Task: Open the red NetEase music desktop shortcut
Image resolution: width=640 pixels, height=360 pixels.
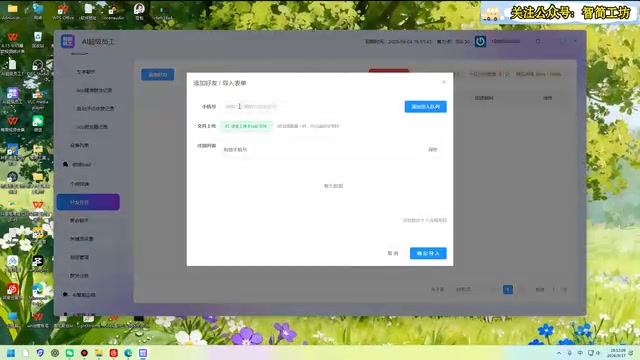Action: point(12,291)
